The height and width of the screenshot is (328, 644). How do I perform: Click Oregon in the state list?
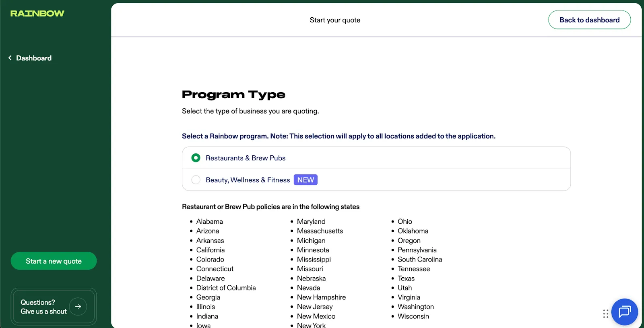pos(409,241)
